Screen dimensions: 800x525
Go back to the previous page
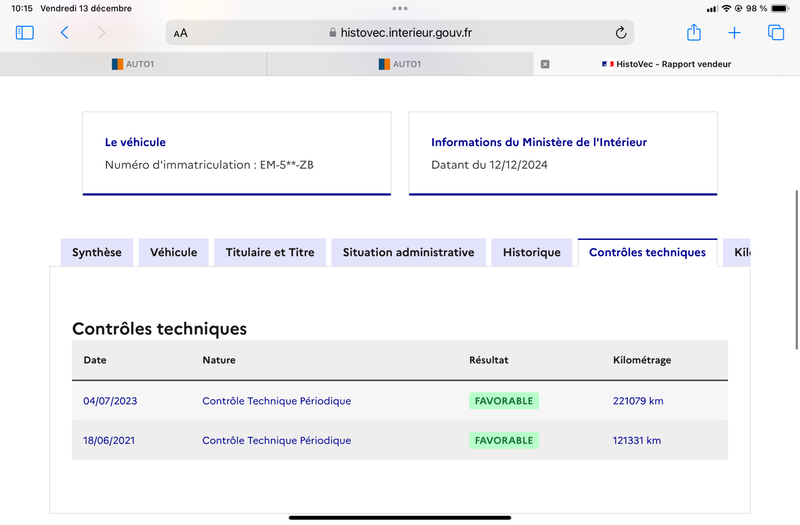click(64, 33)
